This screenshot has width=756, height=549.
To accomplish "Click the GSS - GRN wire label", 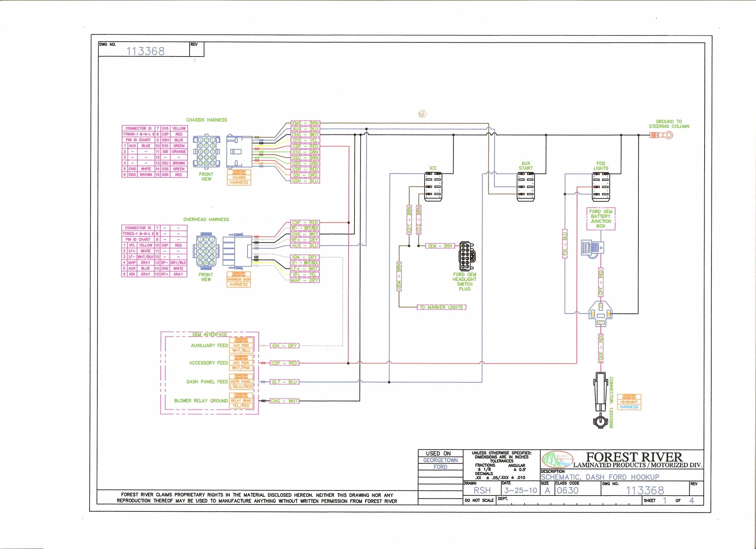I will tap(305, 163).
